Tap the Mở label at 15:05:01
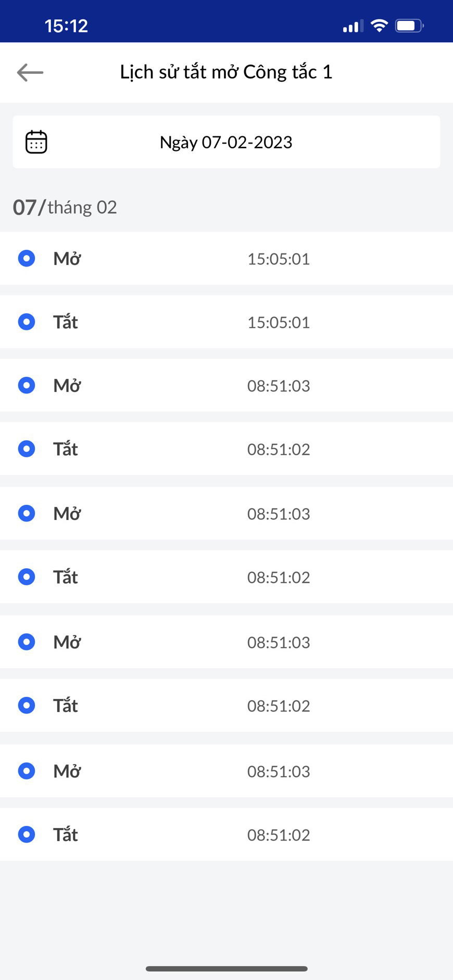The image size is (453, 980). click(x=67, y=258)
